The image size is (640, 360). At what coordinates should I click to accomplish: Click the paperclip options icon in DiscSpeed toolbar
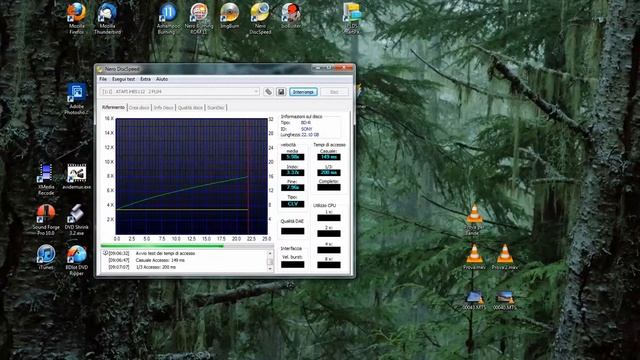tap(268, 92)
